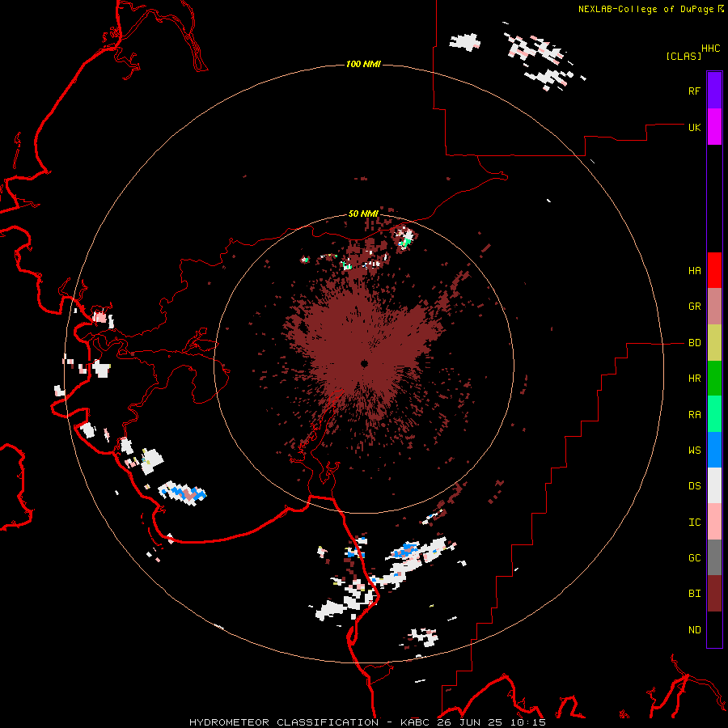
Task: Click the DS white legend swatch
Action: point(714,485)
